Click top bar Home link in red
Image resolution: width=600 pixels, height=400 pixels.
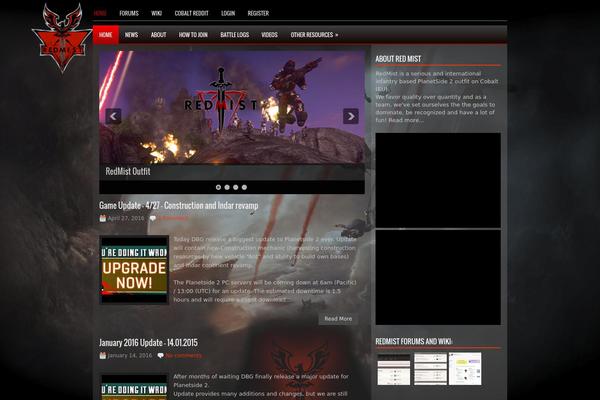tap(100, 13)
